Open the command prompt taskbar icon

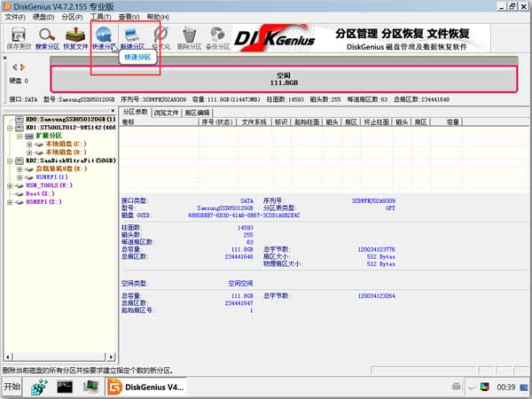point(65,387)
